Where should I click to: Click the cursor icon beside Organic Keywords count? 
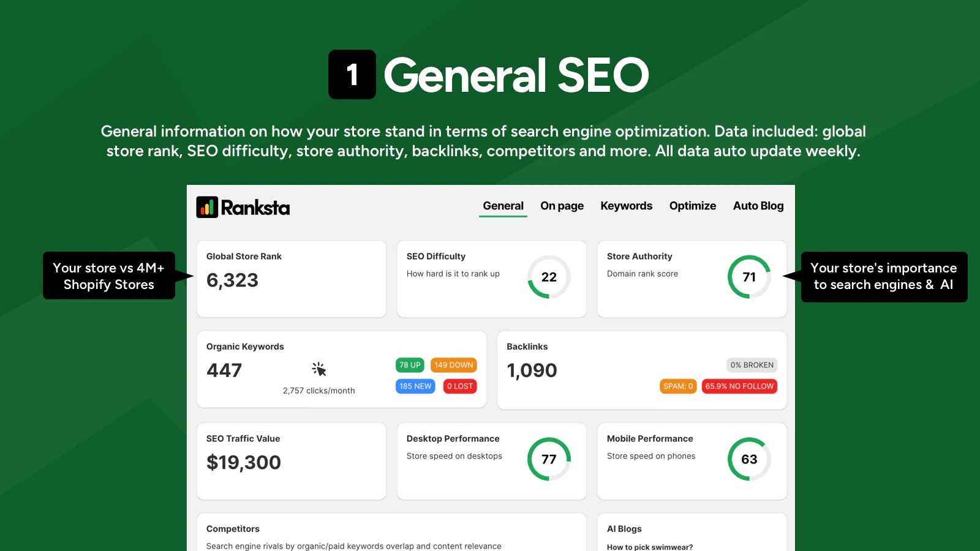pyautogui.click(x=320, y=368)
